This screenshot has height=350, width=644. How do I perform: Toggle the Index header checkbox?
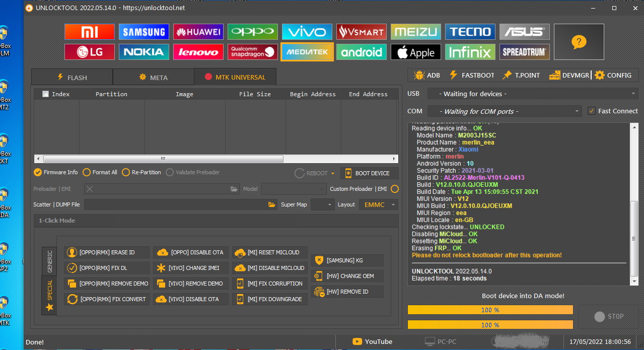coord(46,94)
